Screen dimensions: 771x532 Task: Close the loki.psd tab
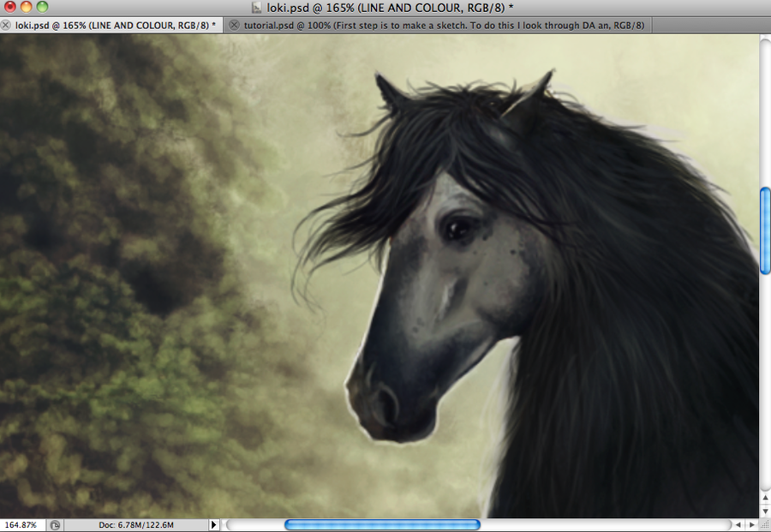point(5,26)
